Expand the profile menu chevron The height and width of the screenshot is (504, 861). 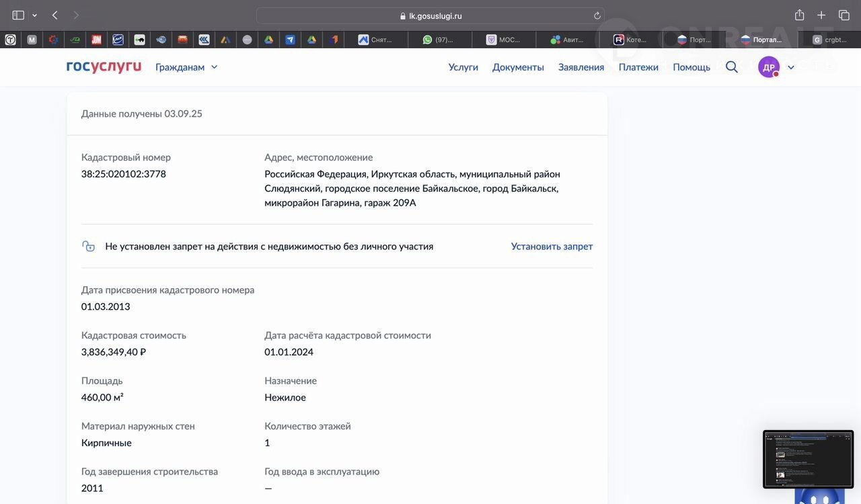pyautogui.click(x=791, y=67)
